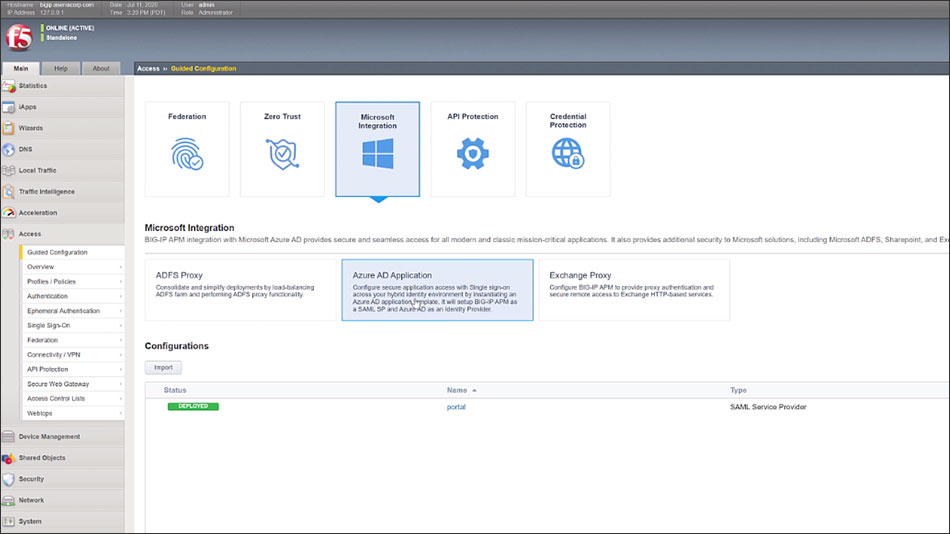Viewport: 950px width, 534px height.
Task: Open the portal configuration link
Action: (456, 407)
